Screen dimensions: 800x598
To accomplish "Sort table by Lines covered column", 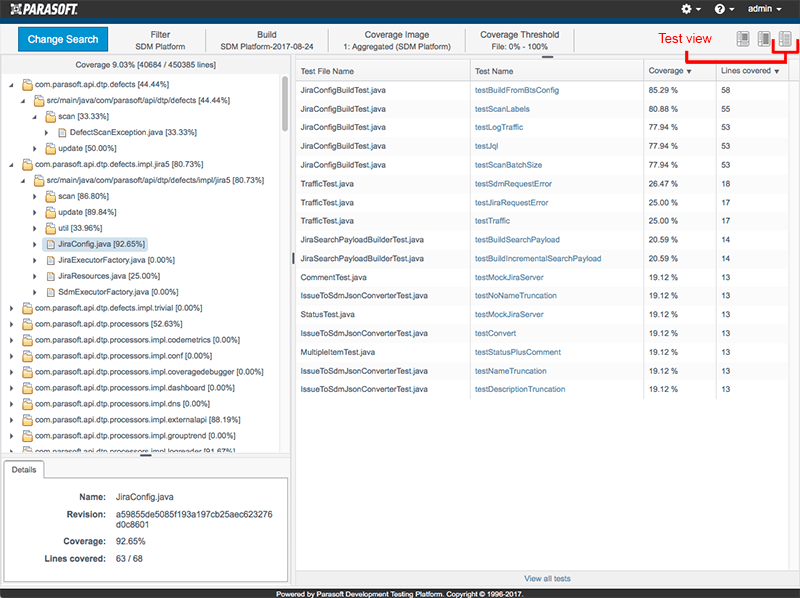I will tap(750, 71).
